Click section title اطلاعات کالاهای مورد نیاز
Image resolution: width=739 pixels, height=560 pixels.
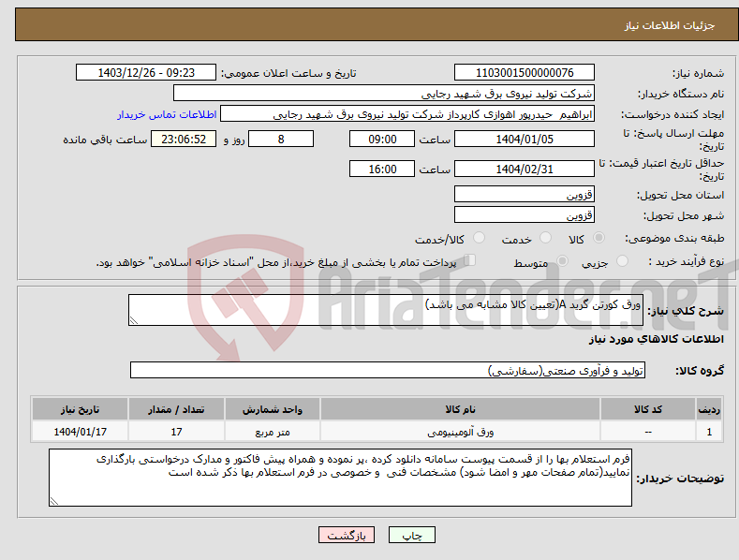tap(656, 339)
